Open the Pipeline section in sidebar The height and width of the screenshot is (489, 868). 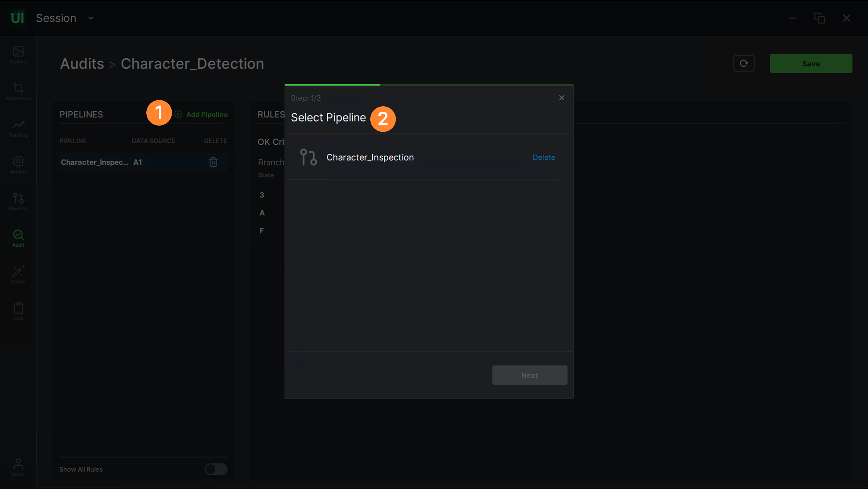point(18,202)
